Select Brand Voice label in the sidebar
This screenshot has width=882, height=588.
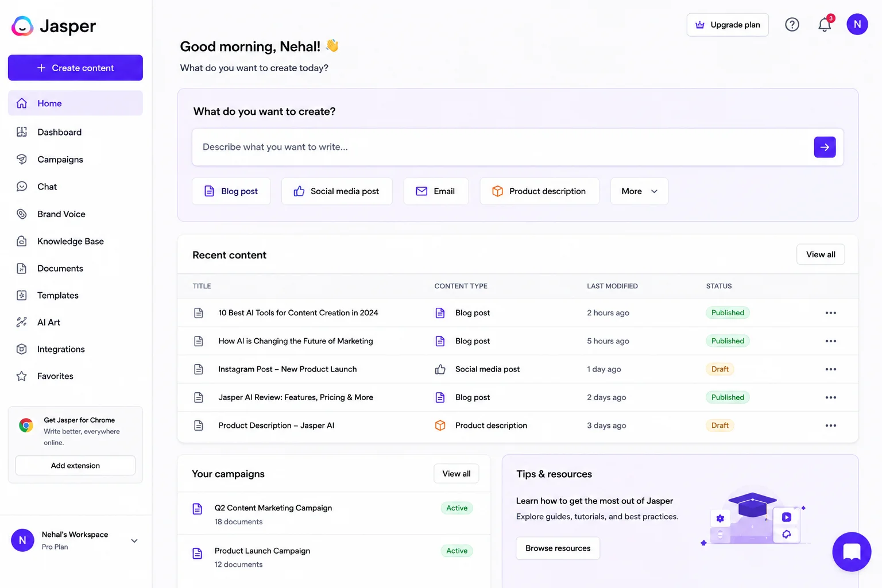[61, 214]
